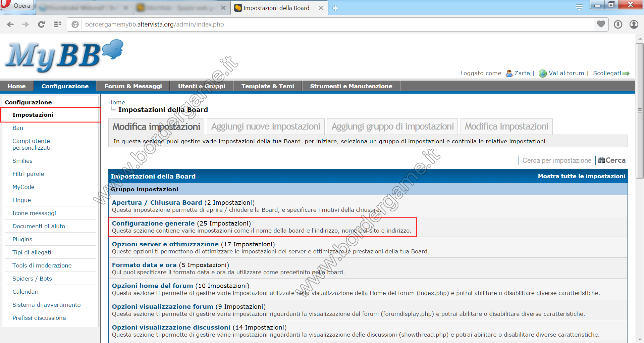The image size is (644, 343).
Task: Open Spiders / Bots in the sidebar
Action: click(x=32, y=279)
